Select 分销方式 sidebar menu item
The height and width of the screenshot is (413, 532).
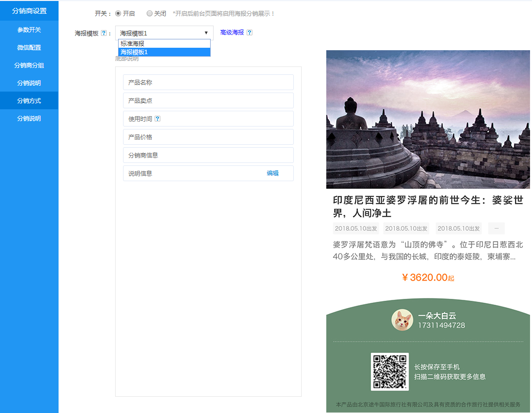29,101
